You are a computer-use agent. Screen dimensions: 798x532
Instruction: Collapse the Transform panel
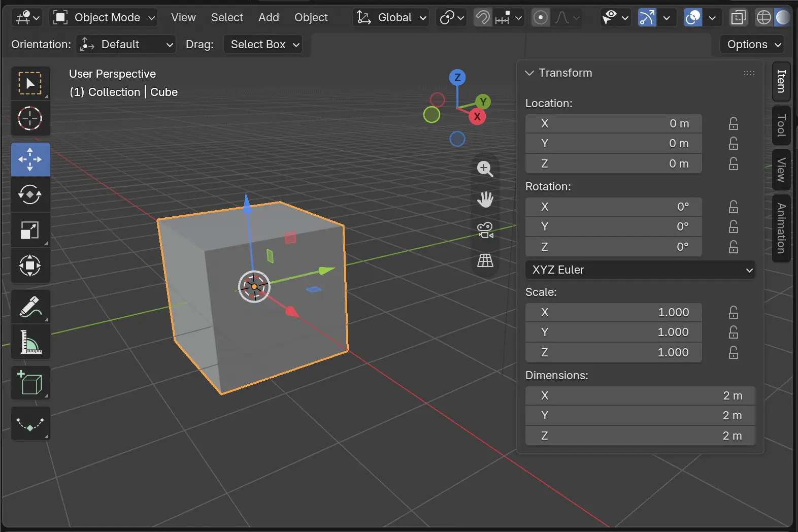529,73
